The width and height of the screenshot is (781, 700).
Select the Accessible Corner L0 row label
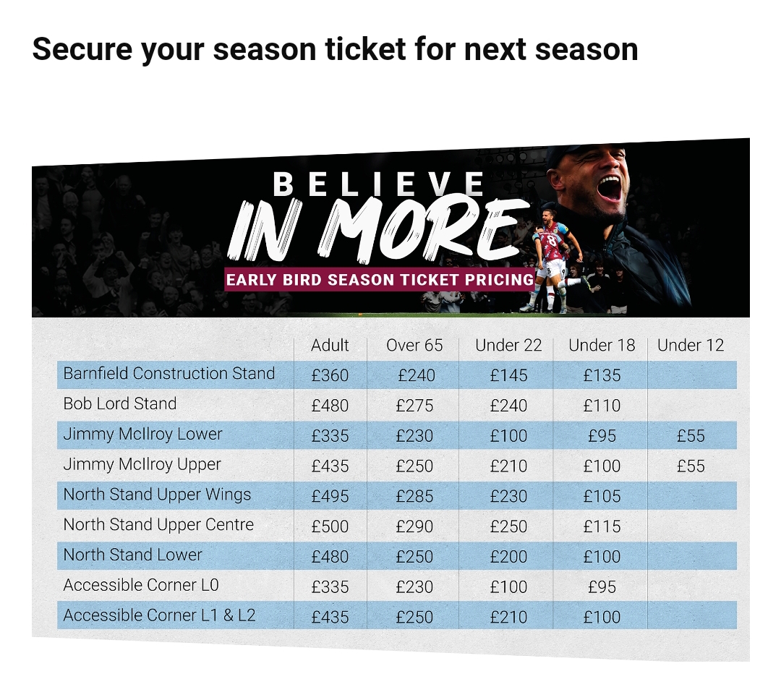(141, 586)
